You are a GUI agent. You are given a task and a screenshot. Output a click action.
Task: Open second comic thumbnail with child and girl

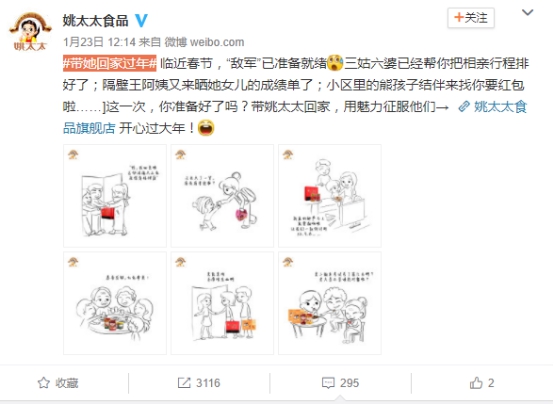pos(222,196)
